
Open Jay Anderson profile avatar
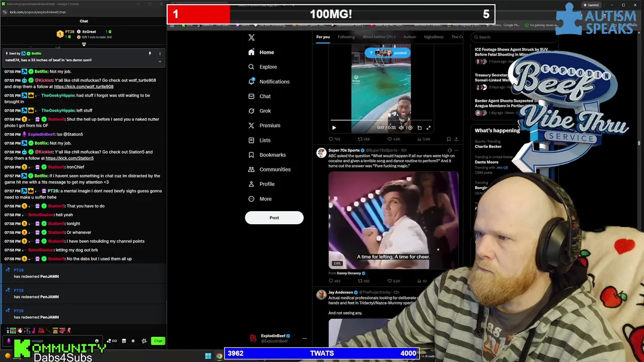click(321, 295)
